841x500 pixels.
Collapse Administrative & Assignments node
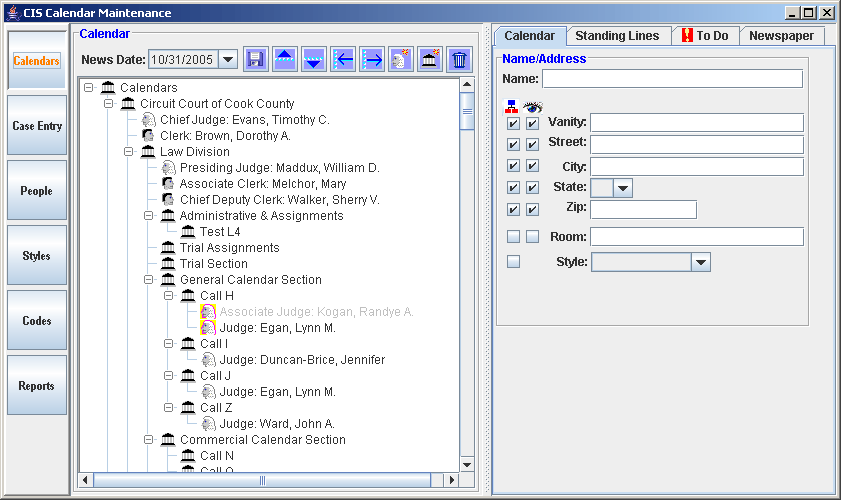(149, 216)
